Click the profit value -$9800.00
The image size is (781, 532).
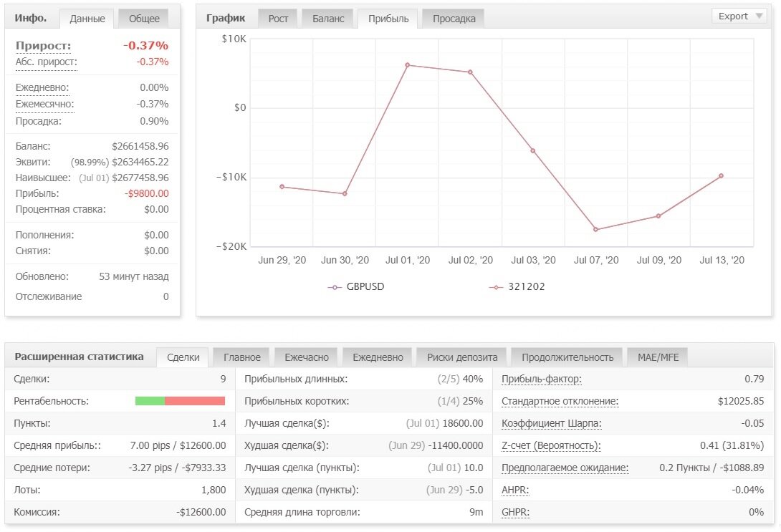tap(146, 193)
